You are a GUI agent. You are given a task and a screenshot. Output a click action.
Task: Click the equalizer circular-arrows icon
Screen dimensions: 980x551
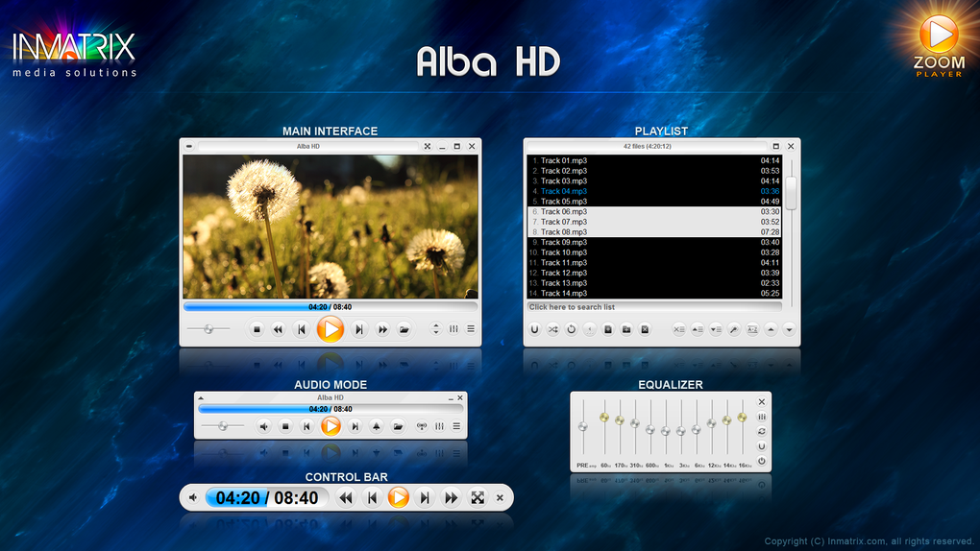point(761,432)
